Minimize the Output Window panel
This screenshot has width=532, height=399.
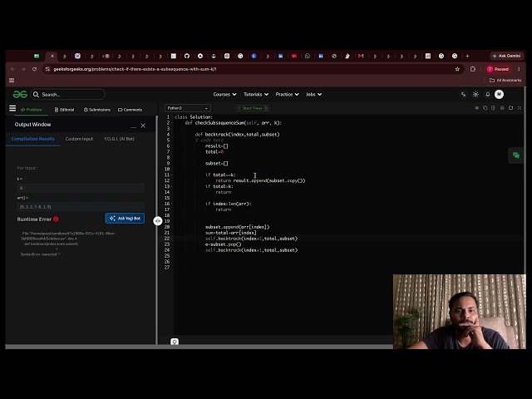click(x=133, y=127)
